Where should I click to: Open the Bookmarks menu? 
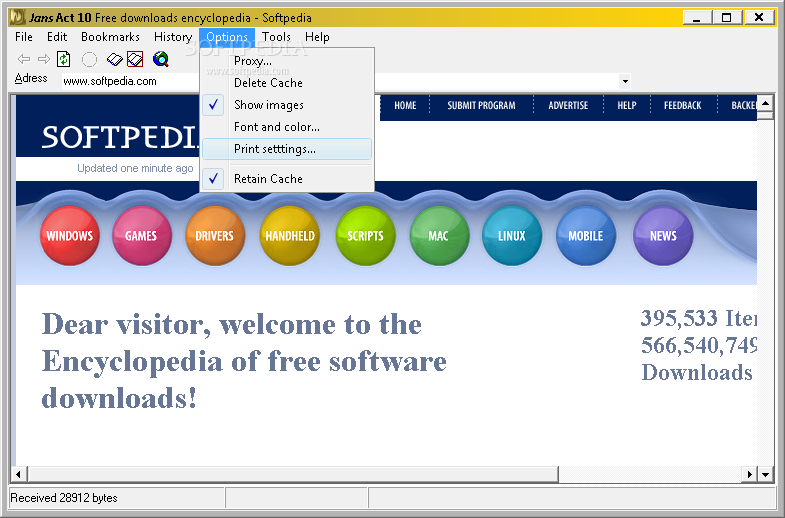click(x=110, y=37)
